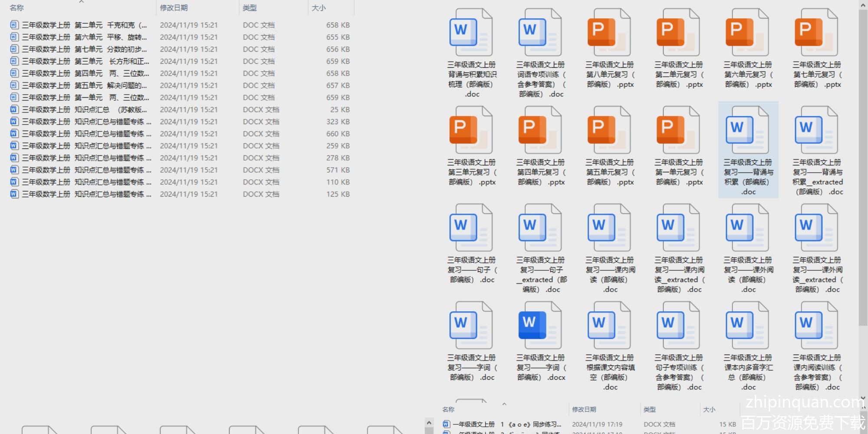Sort math file list by 名称 header
This screenshot has height=434, width=868.
pos(17,8)
